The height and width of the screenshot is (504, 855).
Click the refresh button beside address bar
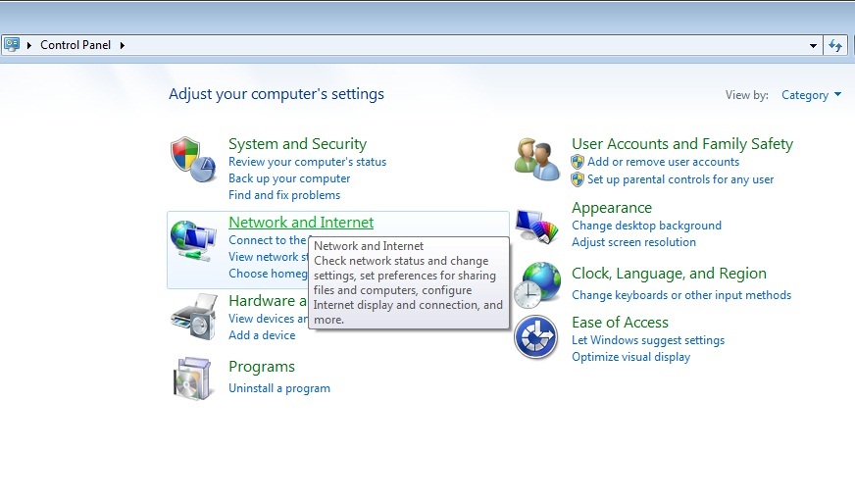click(835, 45)
